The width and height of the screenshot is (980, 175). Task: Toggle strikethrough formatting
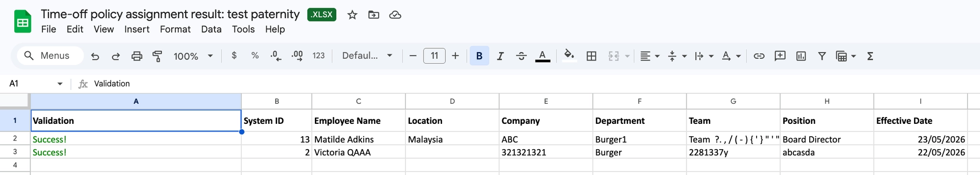click(x=522, y=56)
